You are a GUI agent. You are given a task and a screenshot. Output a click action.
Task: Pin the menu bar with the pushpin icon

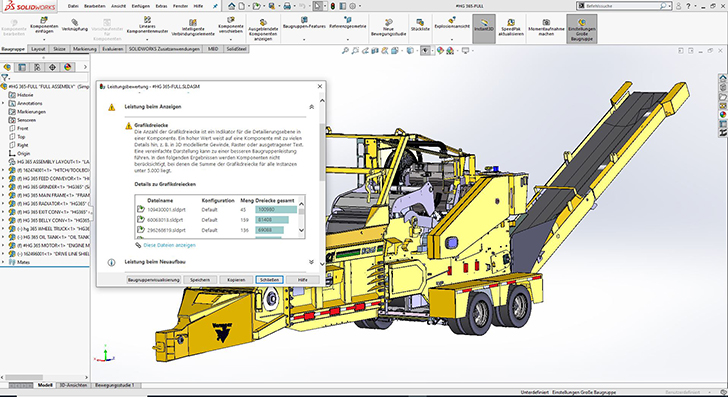point(215,6)
